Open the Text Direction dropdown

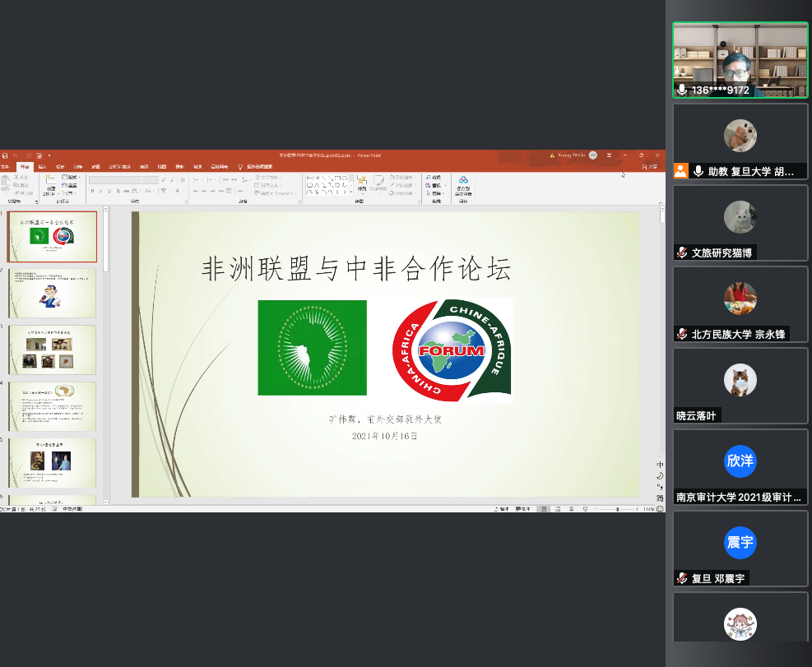tap(269, 178)
